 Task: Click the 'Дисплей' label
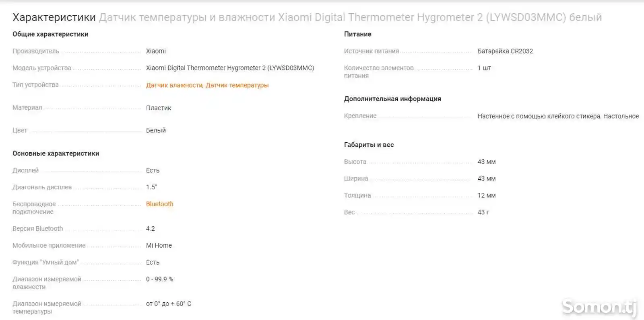pos(26,170)
